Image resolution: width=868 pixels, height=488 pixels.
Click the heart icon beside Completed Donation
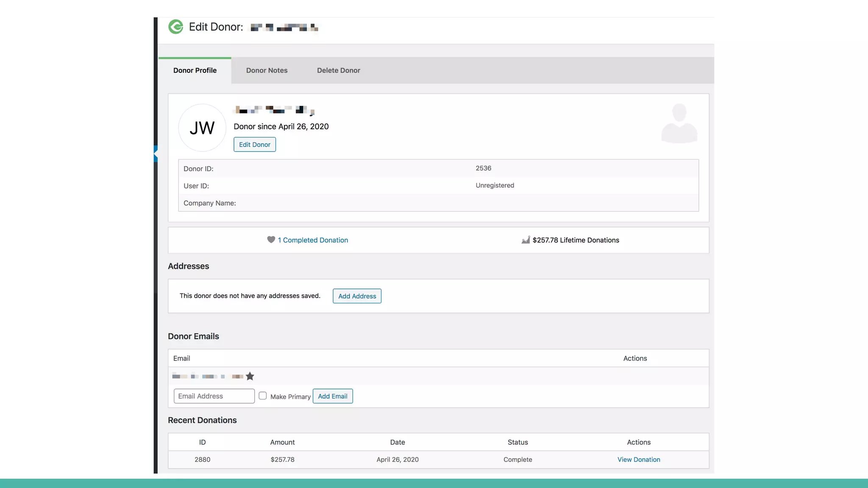pyautogui.click(x=271, y=240)
